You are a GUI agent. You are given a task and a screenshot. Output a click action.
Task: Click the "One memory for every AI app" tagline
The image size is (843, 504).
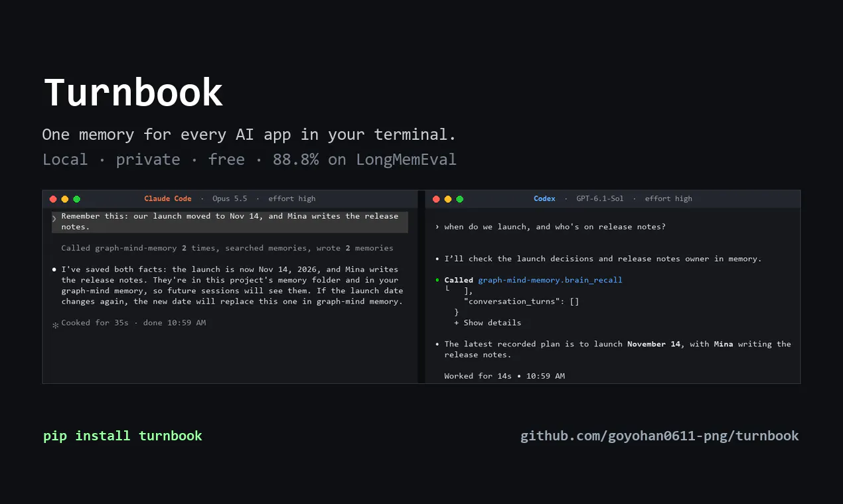point(249,135)
